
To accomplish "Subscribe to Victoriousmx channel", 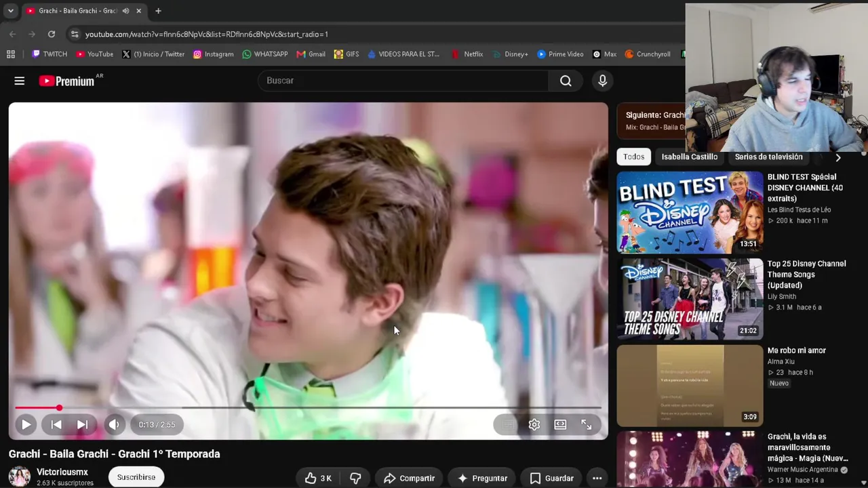I will coord(136,477).
